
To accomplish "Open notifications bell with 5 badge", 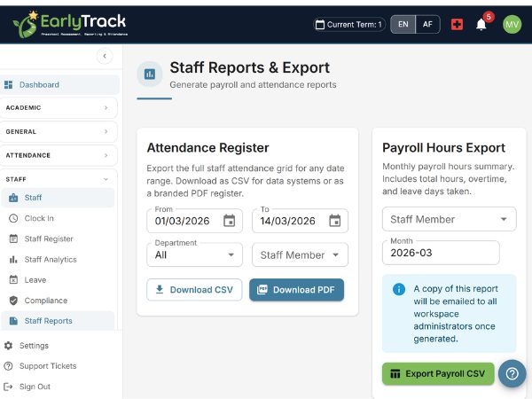I will tap(481, 25).
